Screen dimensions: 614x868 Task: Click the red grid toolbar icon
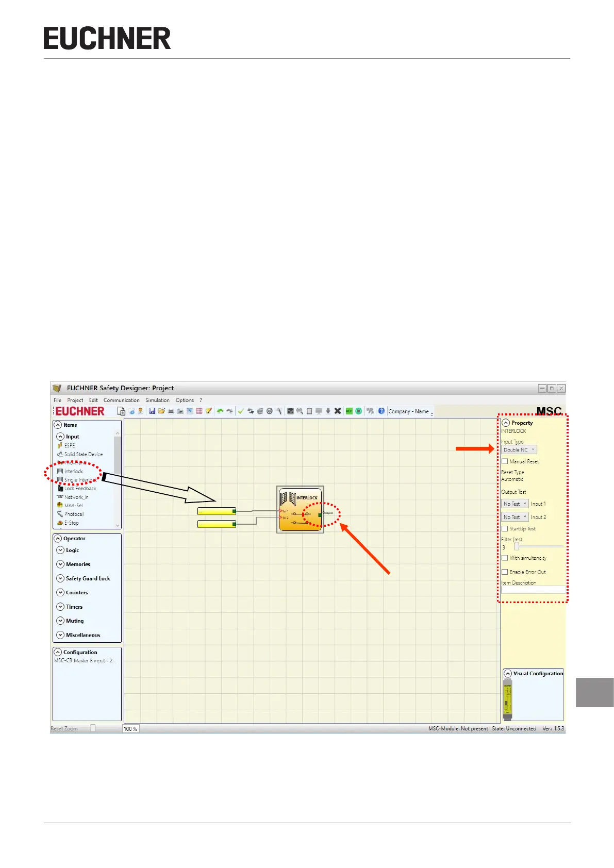click(x=199, y=411)
